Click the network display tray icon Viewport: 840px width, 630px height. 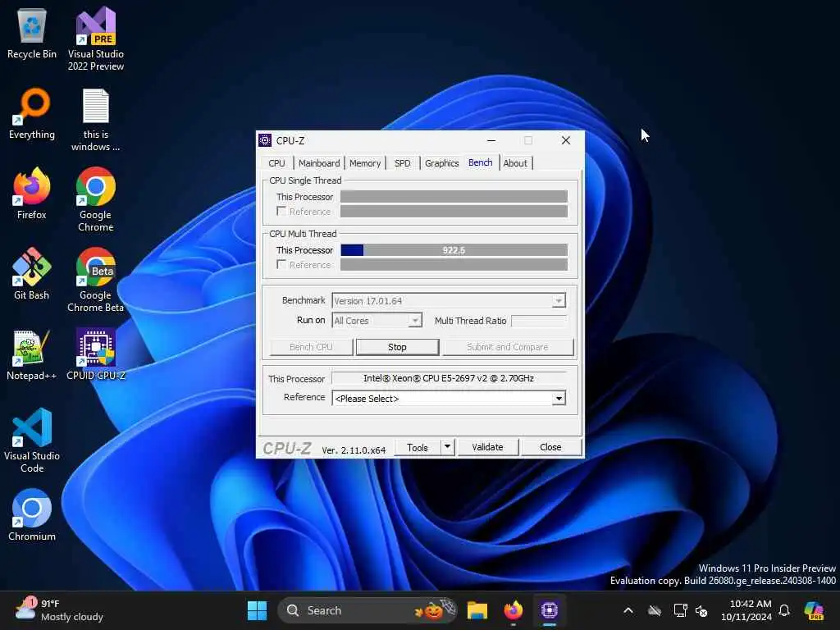[x=680, y=610]
